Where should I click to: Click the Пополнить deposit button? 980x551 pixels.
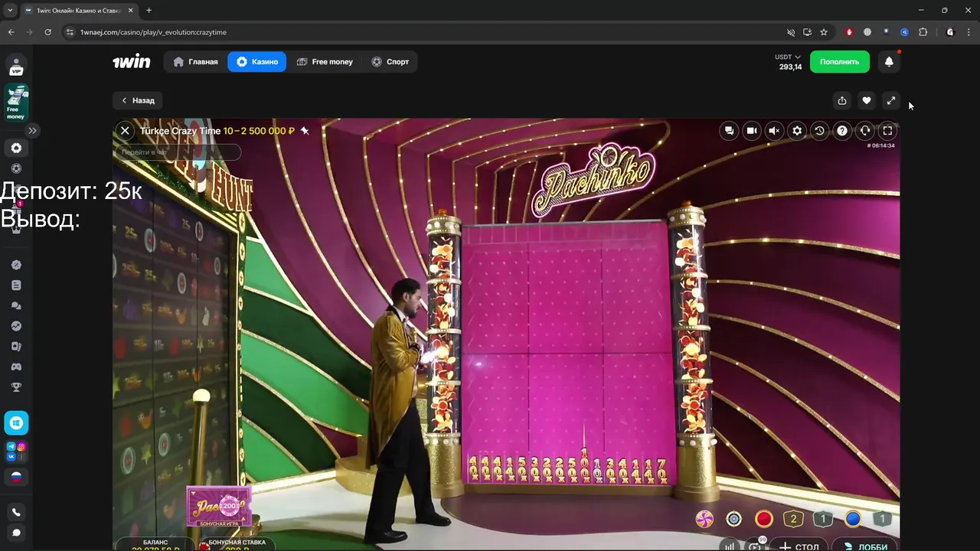[x=840, y=62]
